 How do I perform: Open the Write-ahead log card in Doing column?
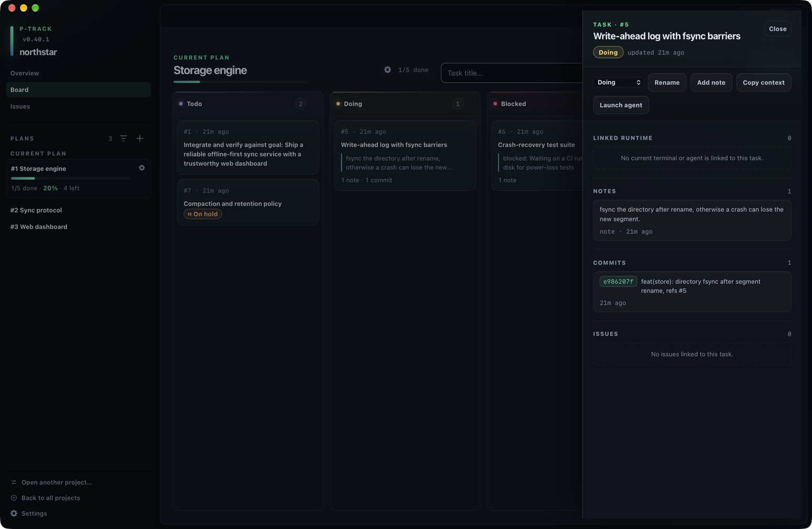point(405,156)
